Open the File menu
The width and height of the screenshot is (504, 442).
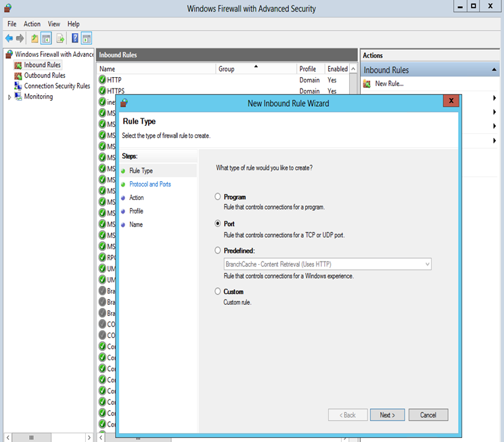(x=12, y=24)
